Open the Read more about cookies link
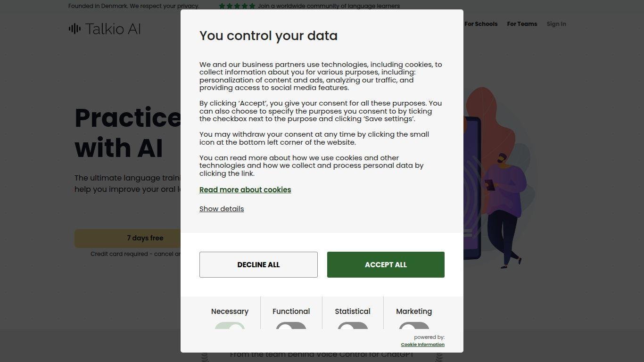The image size is (644, 362). pyautogui.click(x=245, y=190)
